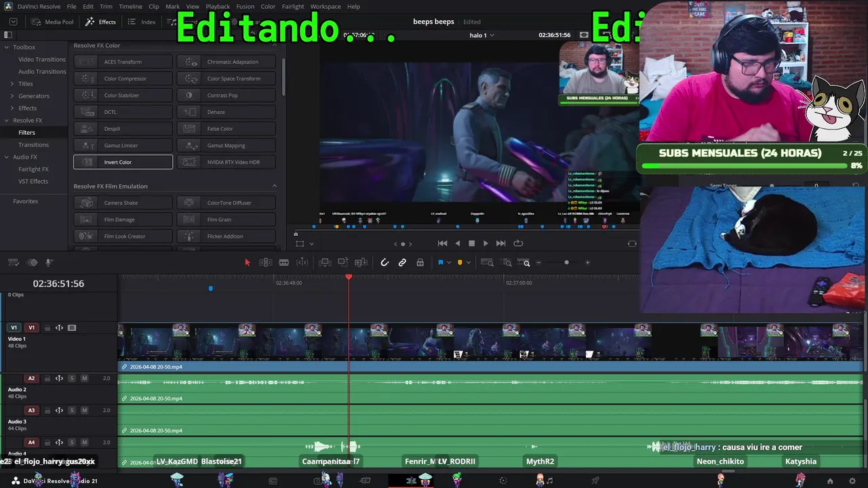
Task: Disable the Video 1 track film icon
Action: (72, 328)
